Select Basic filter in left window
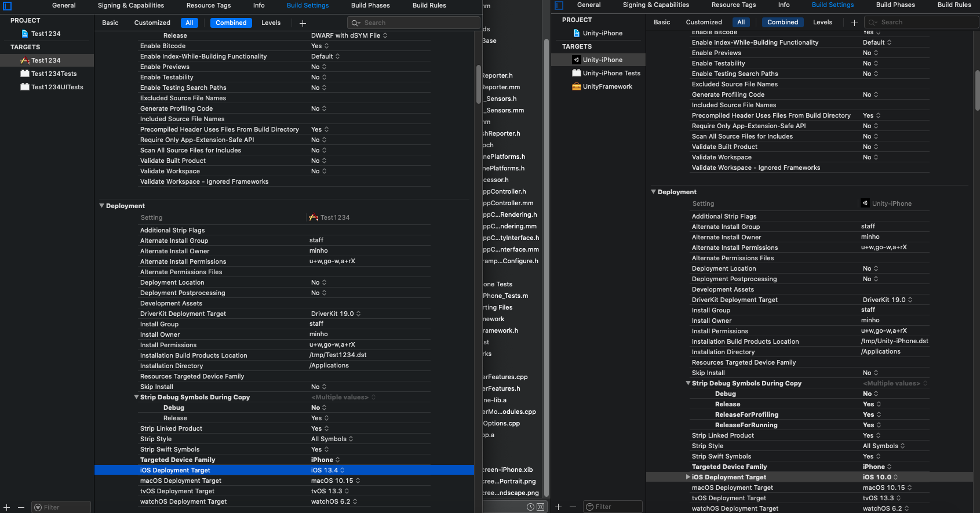The height and width of the screenshot is (513, 980). [x=110, y=23]
